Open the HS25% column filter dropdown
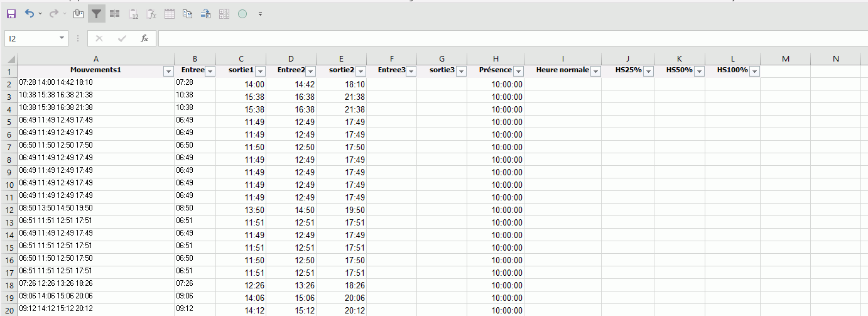The width and height of the screenshot is (868, 316). [x=647, y=71]
